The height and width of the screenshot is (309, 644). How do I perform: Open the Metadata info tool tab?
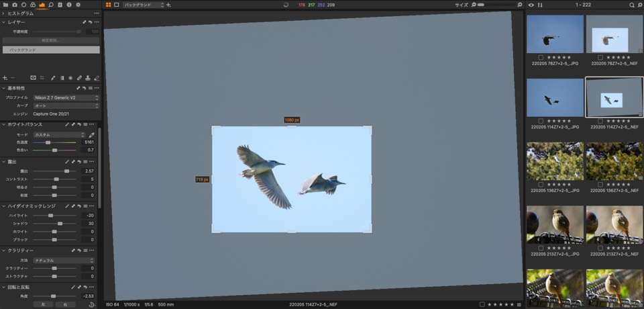click(x=69, y=5)
